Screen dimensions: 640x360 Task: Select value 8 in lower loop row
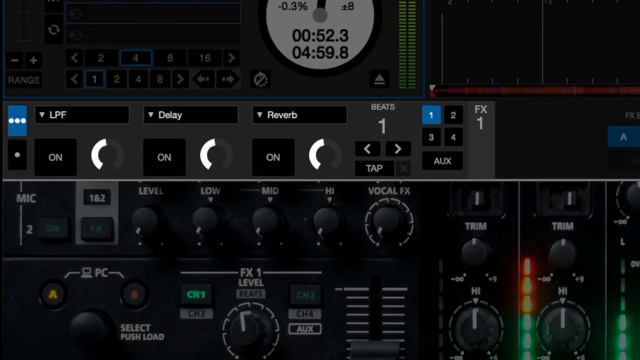pos(160,79)
